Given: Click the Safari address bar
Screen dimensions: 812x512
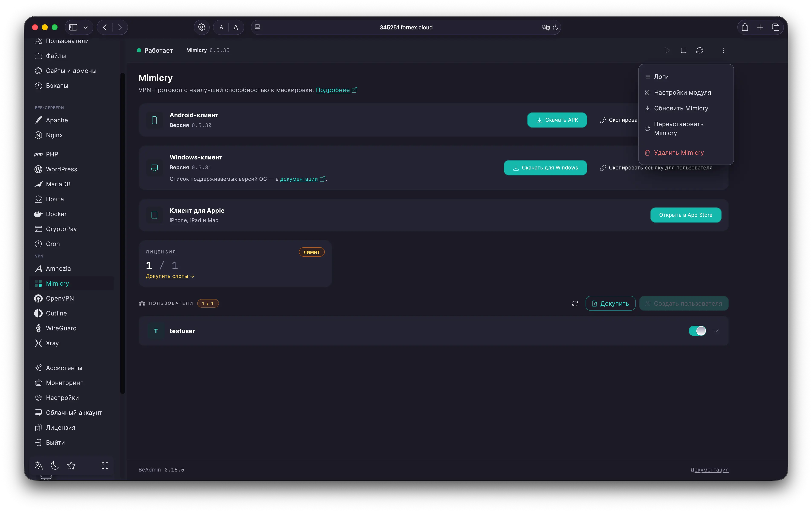Looking at the screenshot, I should tap(406, 27).
